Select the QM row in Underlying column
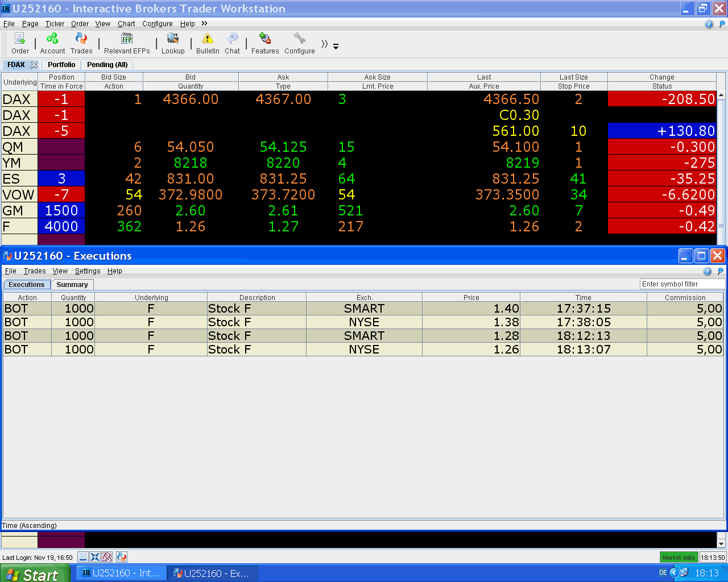Viewport: 728px width, 582px height. pos(19,147)
